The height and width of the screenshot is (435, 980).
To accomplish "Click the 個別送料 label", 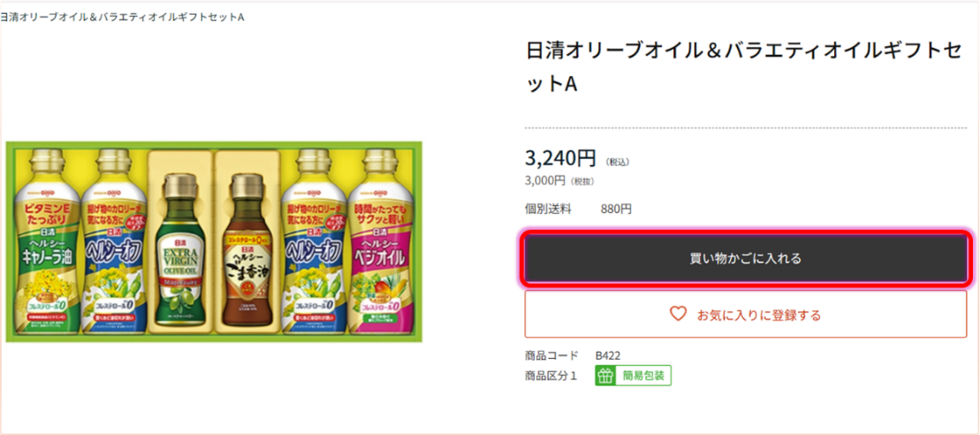I will coord(548,210).
